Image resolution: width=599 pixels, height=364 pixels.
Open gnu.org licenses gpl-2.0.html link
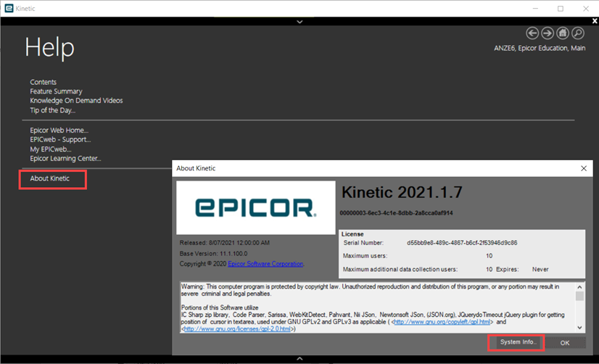pos(237,329)
